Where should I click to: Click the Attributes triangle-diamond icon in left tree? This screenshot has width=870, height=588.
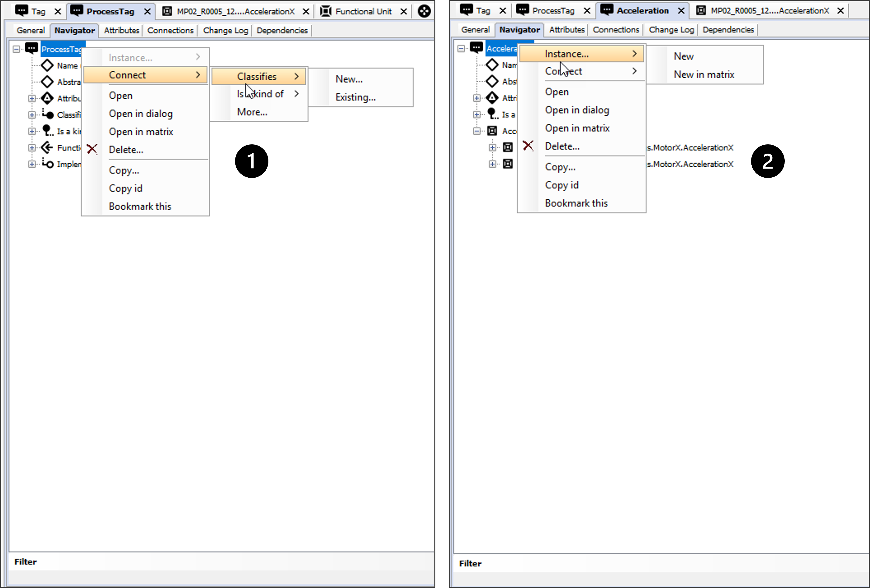point(47,98)
